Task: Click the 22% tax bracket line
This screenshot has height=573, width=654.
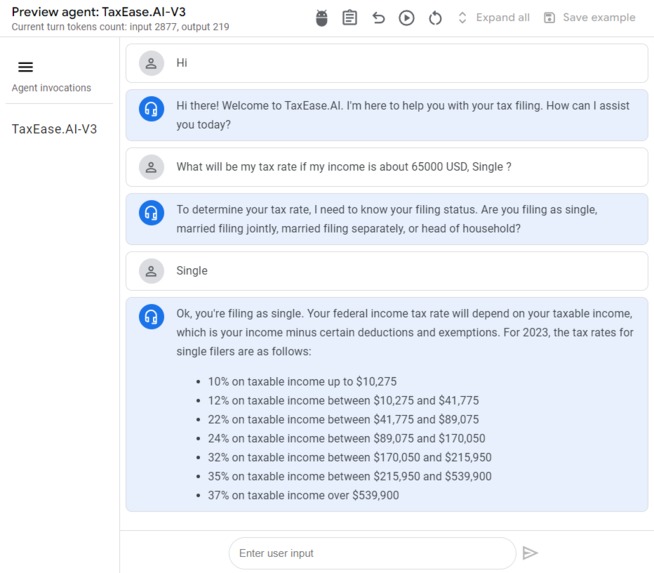Action: [343, 420]
